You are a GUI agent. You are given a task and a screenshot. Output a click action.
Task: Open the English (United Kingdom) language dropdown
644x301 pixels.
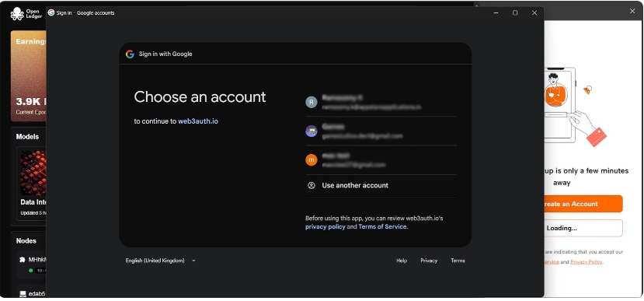[x=161, y=261]
